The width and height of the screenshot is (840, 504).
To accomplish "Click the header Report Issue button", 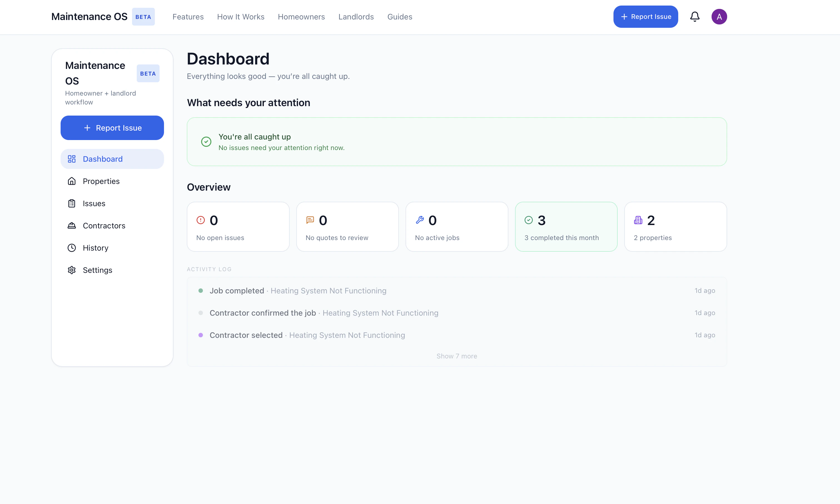I will coord(645,17).
